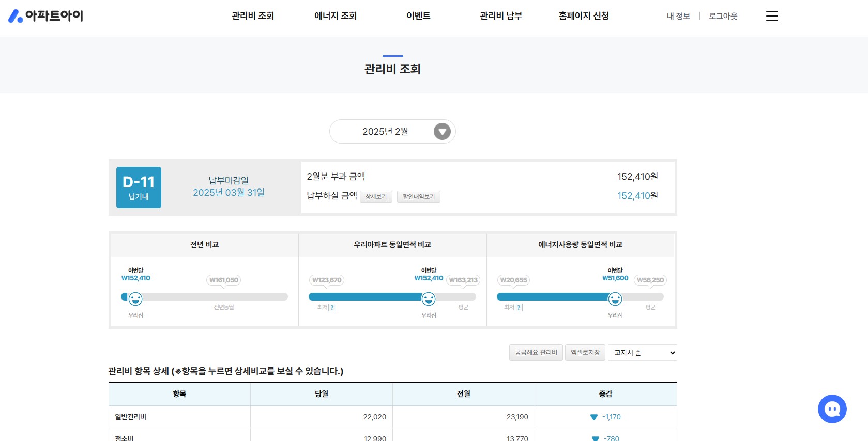Click the decrease arrow beside -1,170
The height and width of the screenshot is (441, 868).
pos(593,417)
